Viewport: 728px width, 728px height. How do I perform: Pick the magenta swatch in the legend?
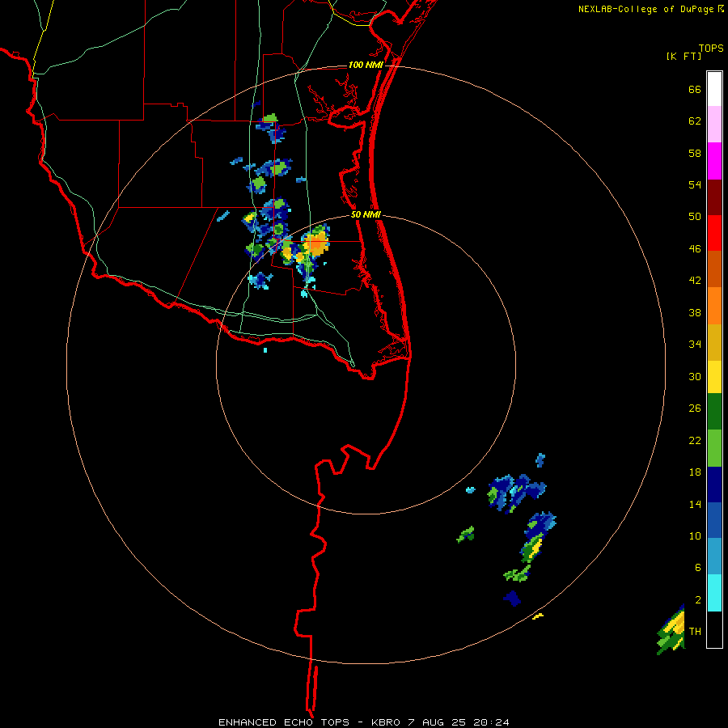coord(714,161)
